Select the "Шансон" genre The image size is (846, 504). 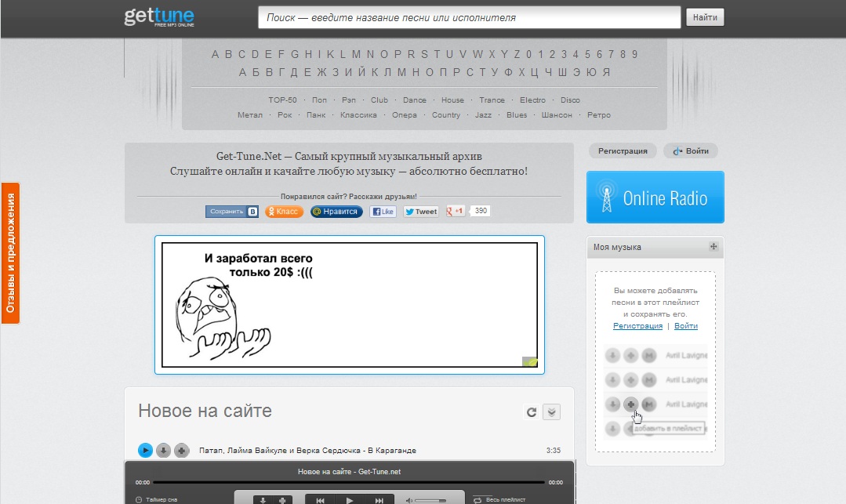coord(557,115)
